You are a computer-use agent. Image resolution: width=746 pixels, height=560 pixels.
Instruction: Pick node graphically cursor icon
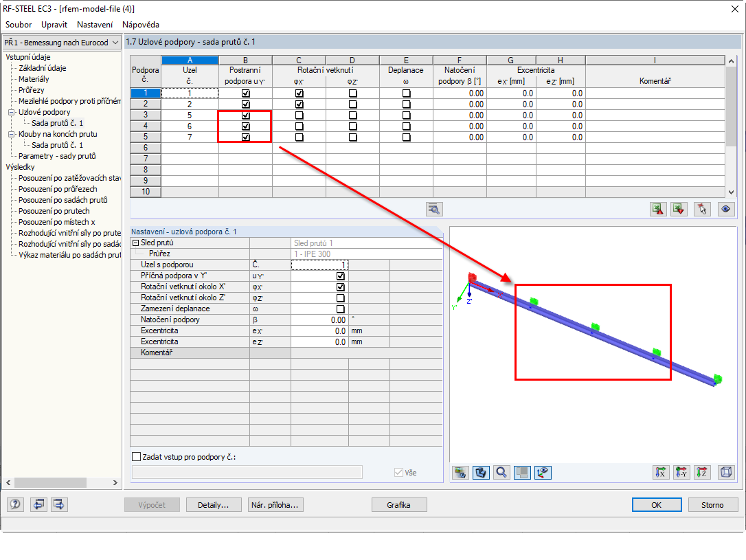pyautogui.click(x=702, y=209)
